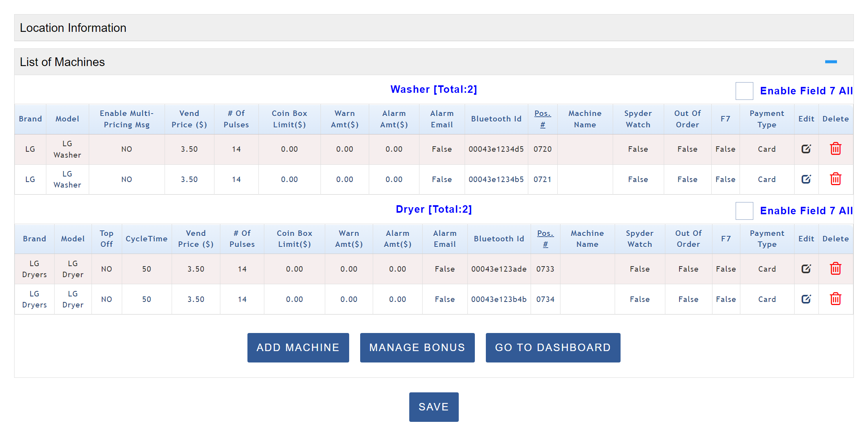Expand the Location Information section
This screenshot has width=868, height=436.
point(73,28)
